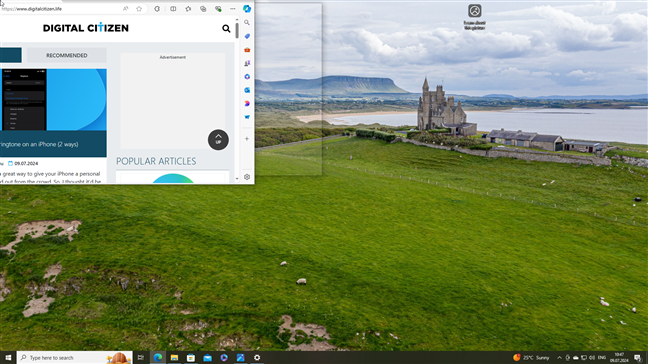Open the Photos app from the taskbar

(x=241, y=357)
